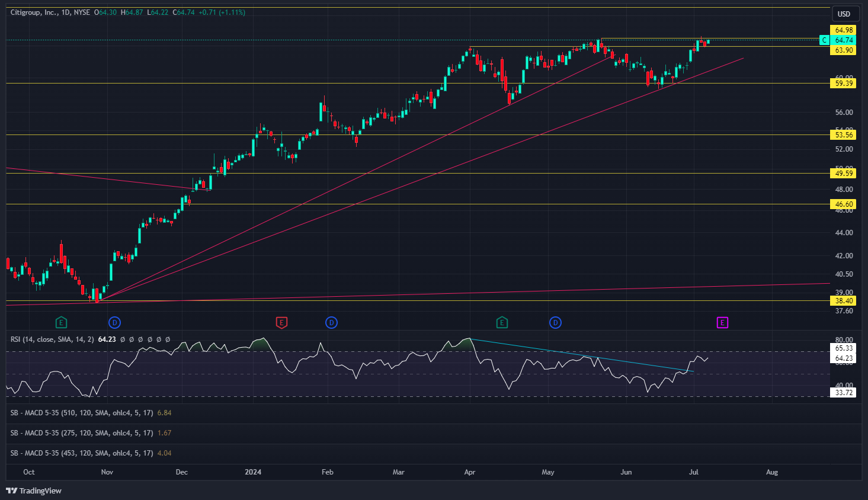The width and height of the screenshot is (868, 500).
Task: Click the Feb label on time axis
Action: 328,472
